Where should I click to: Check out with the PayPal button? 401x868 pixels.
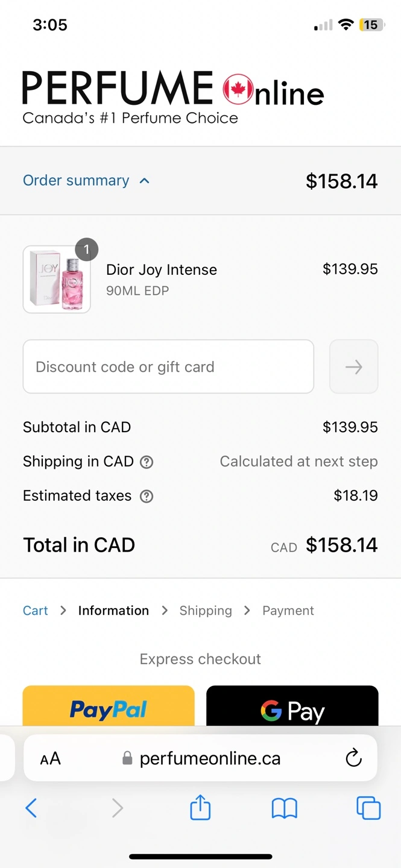click(x=109, y=706)
